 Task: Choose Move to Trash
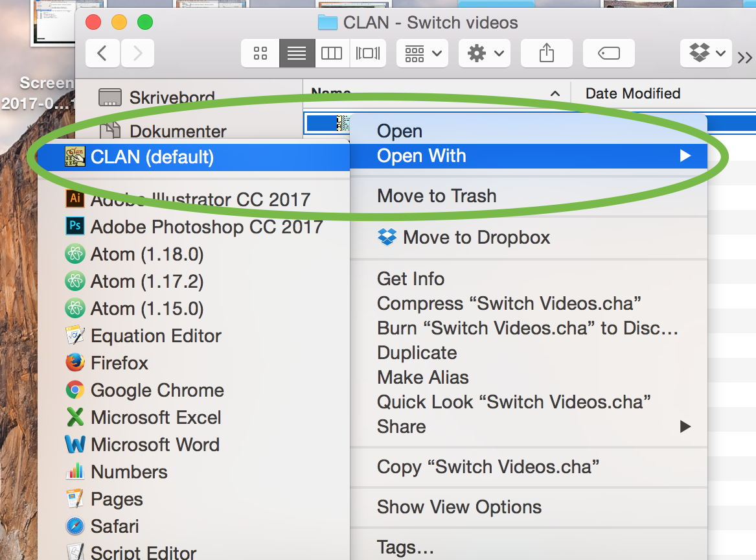click(529, 196)
